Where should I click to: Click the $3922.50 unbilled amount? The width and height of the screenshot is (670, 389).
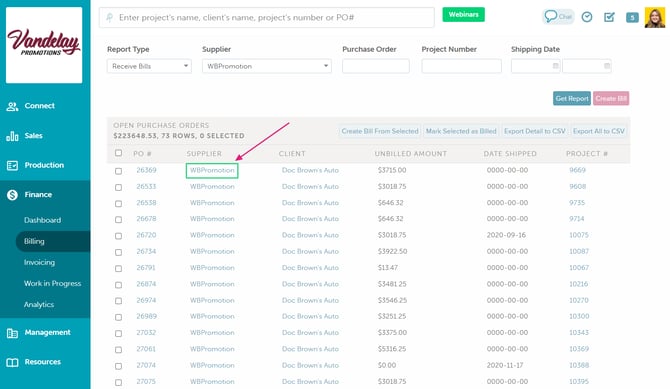392,251
